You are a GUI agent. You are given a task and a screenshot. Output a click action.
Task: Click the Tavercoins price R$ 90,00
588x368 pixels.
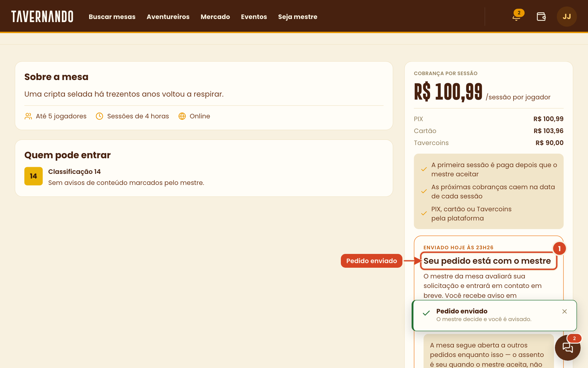tap(549, 143)
